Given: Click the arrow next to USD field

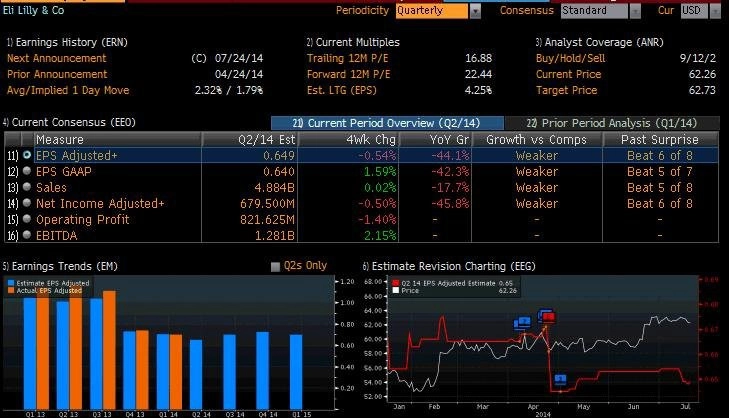Looking at the screenshot, I should (x=715, y=11).
